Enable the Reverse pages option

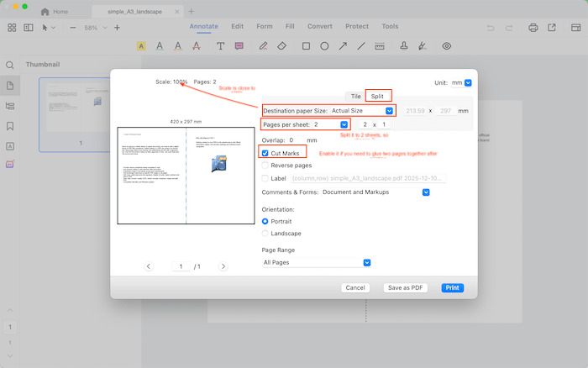click(265, 166)
